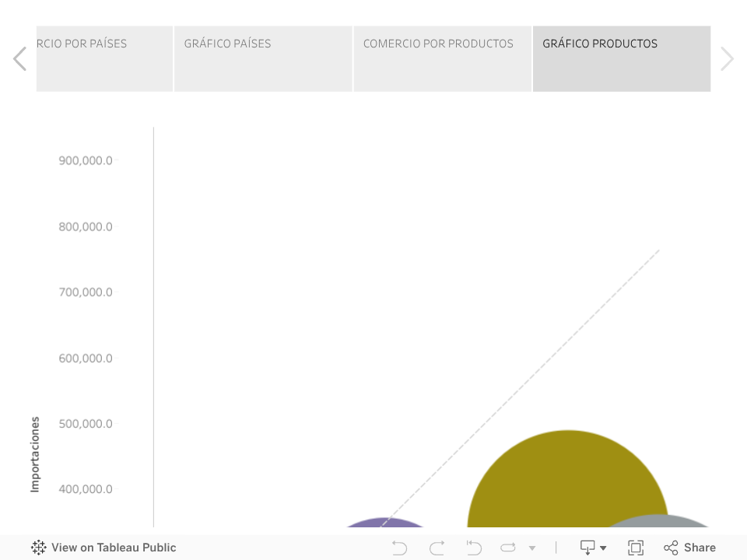Show previous story points with left chevron
747x560 pixels.
click(x=19, y=58)
